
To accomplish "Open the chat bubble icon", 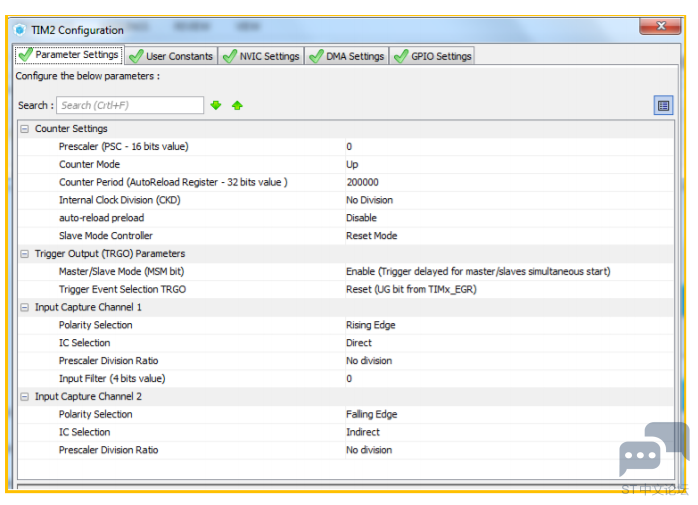I will click(x=654, y=450).
